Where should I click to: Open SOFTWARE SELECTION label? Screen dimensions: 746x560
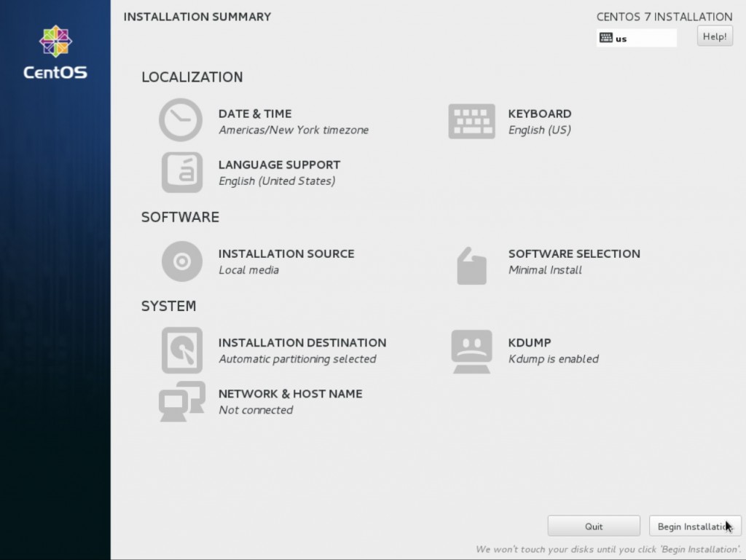click(x=574, y=253)
